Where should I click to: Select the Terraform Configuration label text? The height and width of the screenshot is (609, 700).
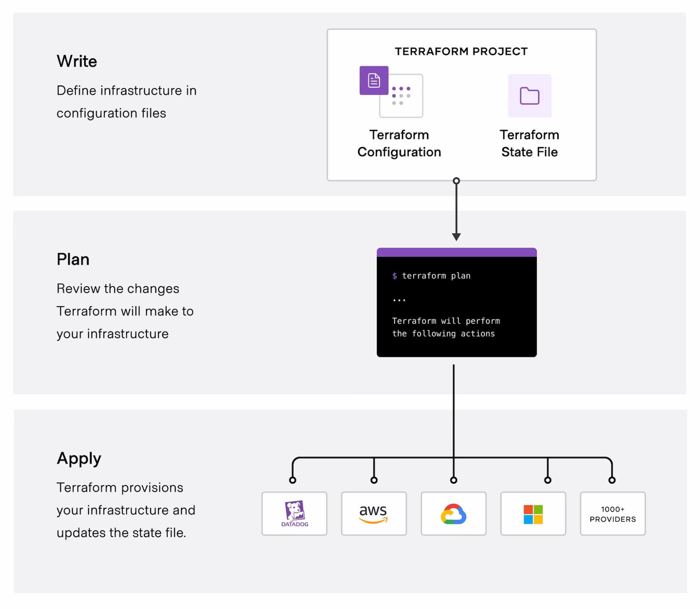(399, 143)
